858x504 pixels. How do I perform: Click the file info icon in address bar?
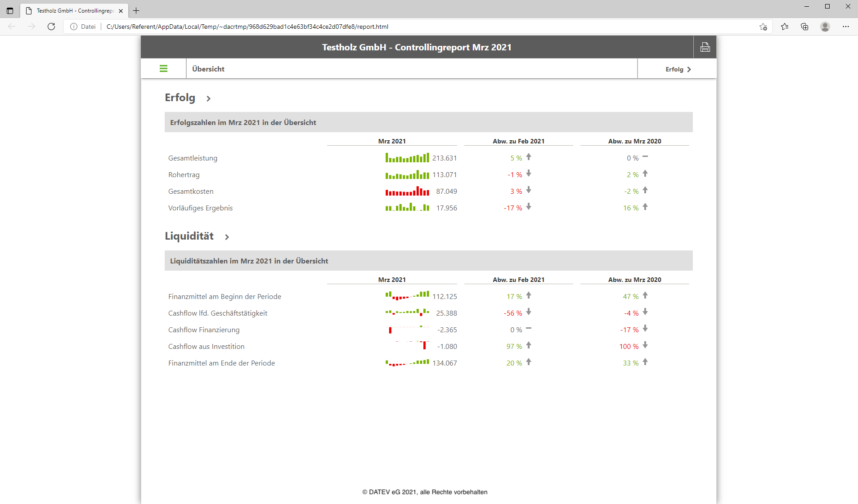(x=74, y=27)
